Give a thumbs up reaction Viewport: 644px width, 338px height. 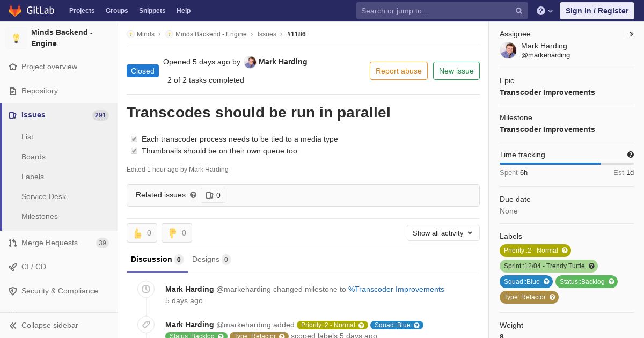pyautogui.click(x=142, y=233)
